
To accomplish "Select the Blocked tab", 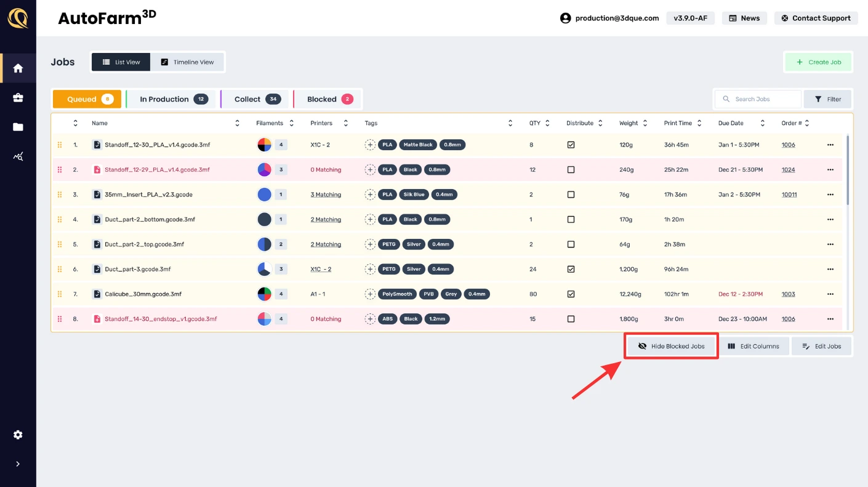I will [328, 99].
